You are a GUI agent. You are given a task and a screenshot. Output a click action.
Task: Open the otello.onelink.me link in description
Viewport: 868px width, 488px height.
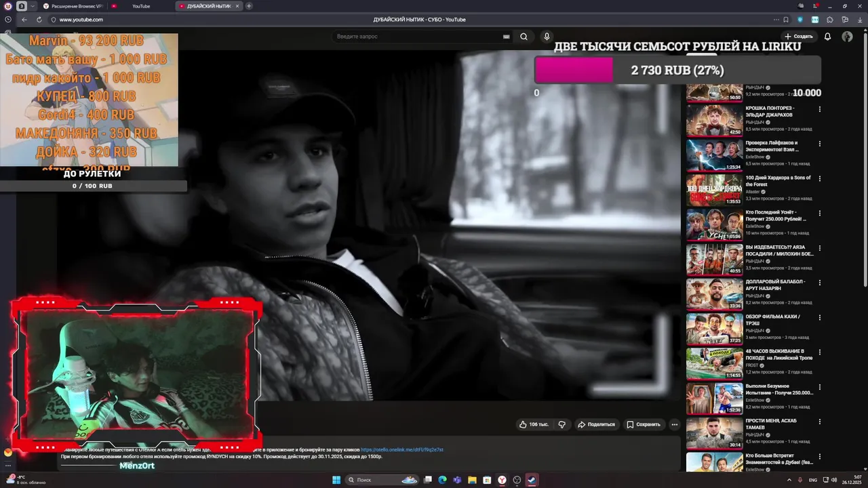coord(402,449)
